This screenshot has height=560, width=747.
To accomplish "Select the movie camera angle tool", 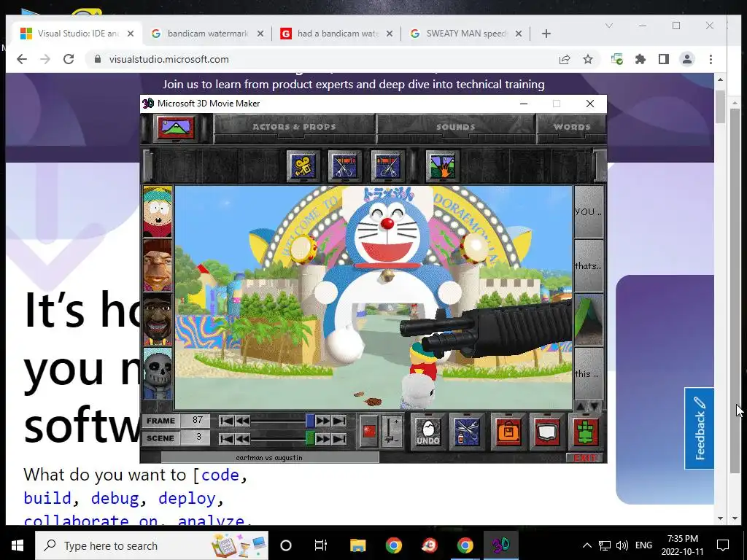I will pyautogui.click(x=303, y=166).
